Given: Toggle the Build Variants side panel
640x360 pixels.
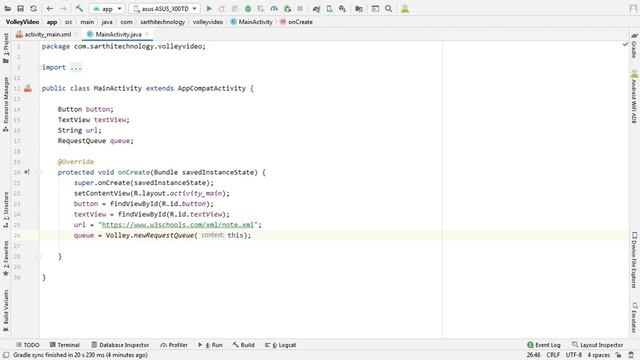Looking at the screenshot, I should (x=6, y=310).
